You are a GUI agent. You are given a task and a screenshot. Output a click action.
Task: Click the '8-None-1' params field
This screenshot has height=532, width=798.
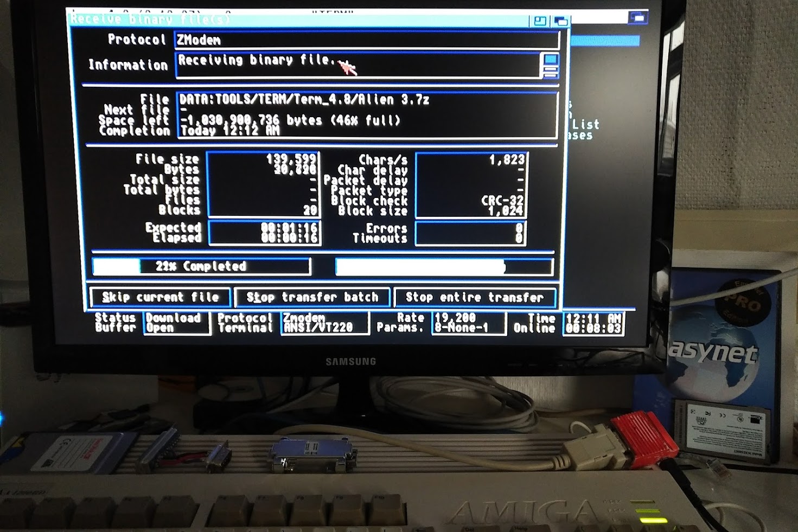462,328
